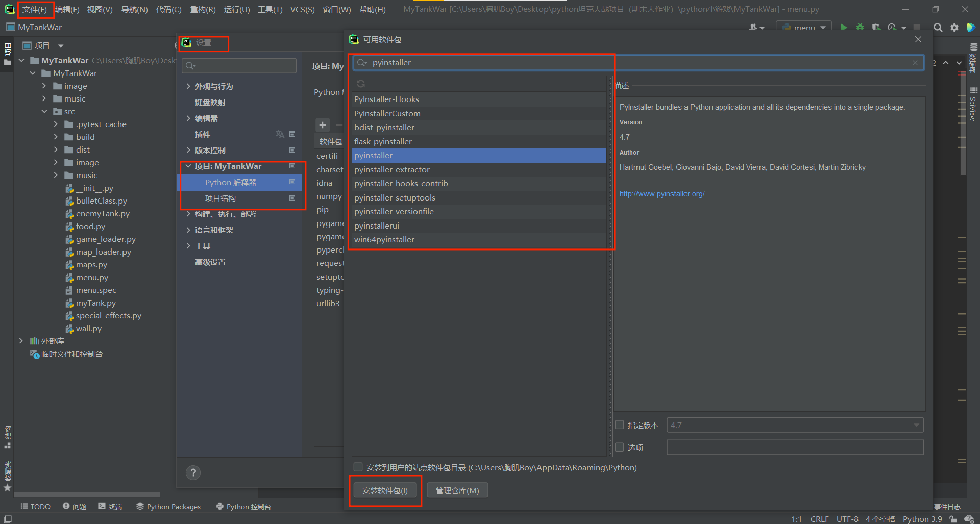Click the 选项 options text field

pos(795,447)
